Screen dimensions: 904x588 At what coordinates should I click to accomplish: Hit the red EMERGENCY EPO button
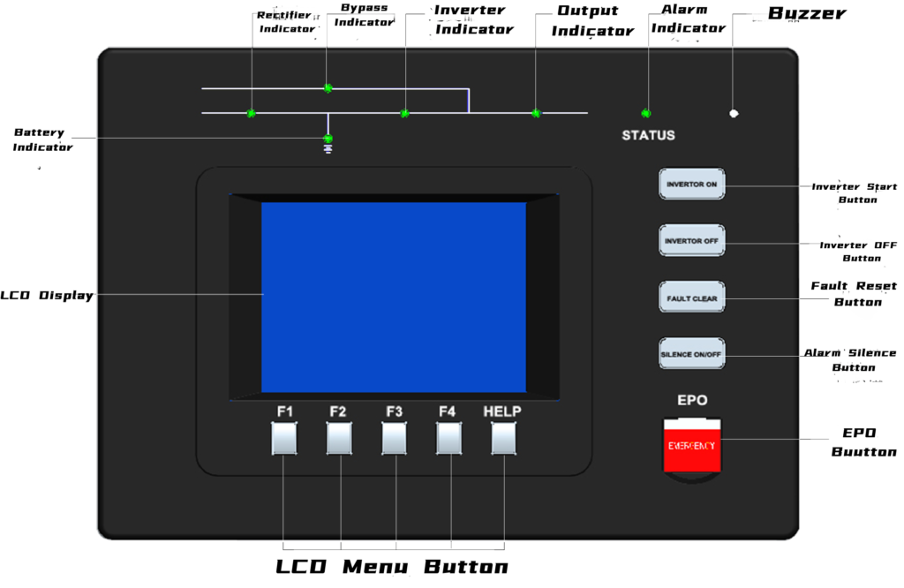point(692,446)
